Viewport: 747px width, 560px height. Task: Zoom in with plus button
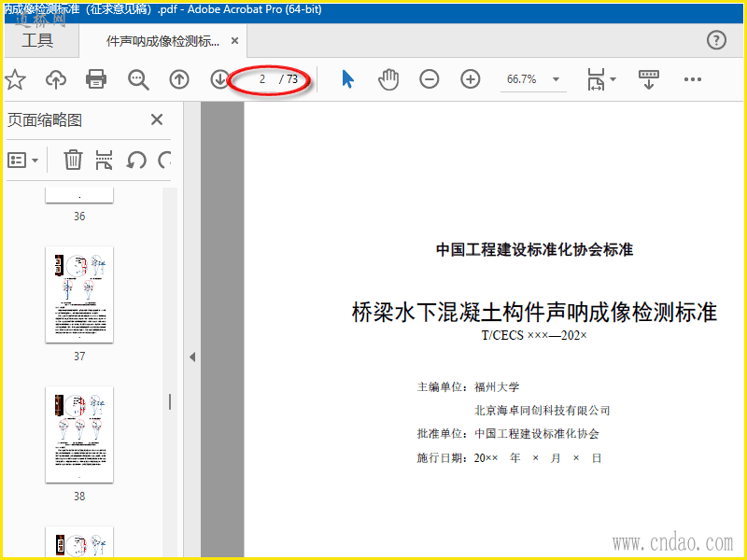tap(471, 79)
